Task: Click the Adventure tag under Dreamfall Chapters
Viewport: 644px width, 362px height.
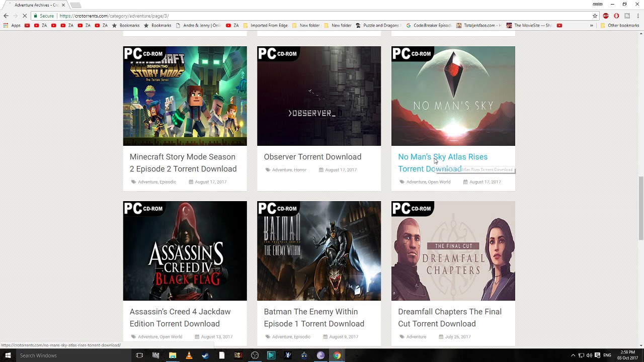Action: coord(416,337)
